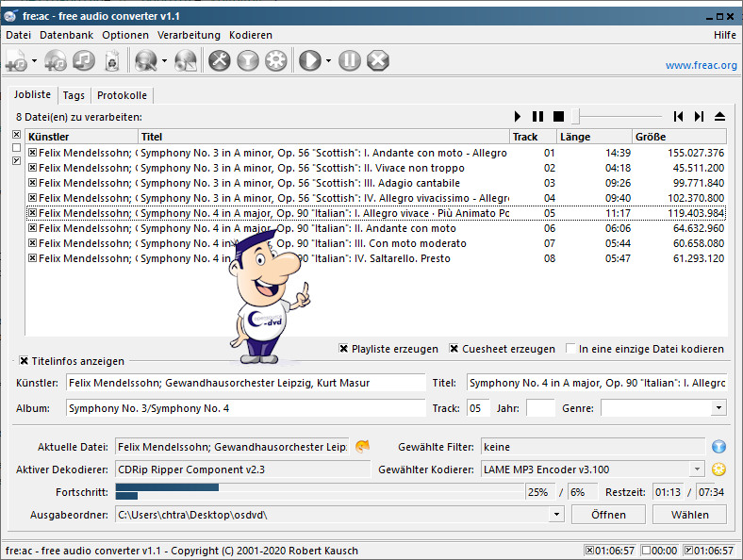The height and width of the screenshot is (560, 743).
Task: Expand the Genre dropdown
Action: (x=718, y=408)
